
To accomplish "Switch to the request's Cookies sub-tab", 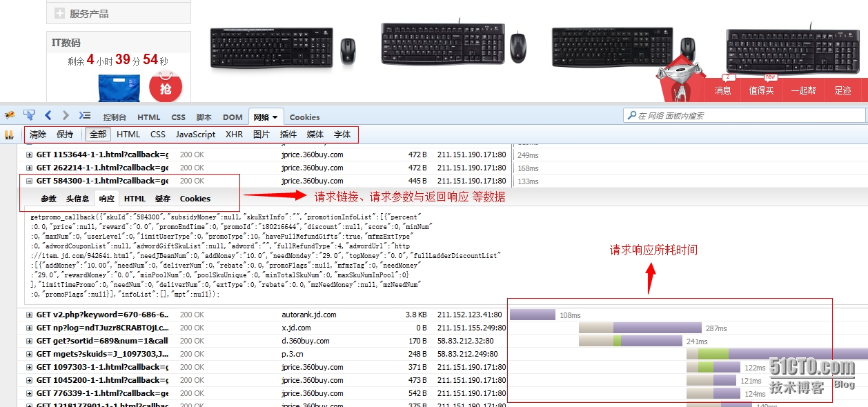I will click(x=195, y=199).
